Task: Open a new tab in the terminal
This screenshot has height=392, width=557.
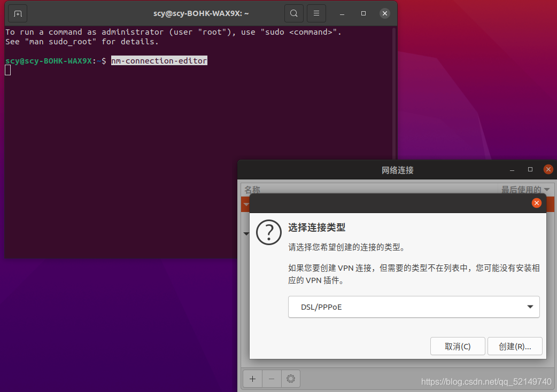Action: pos(18,13)
